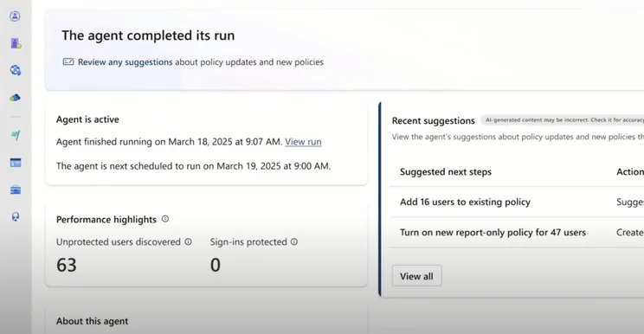Click the Recent suggestions heading
644x334 pixels.
pos(434,120)
